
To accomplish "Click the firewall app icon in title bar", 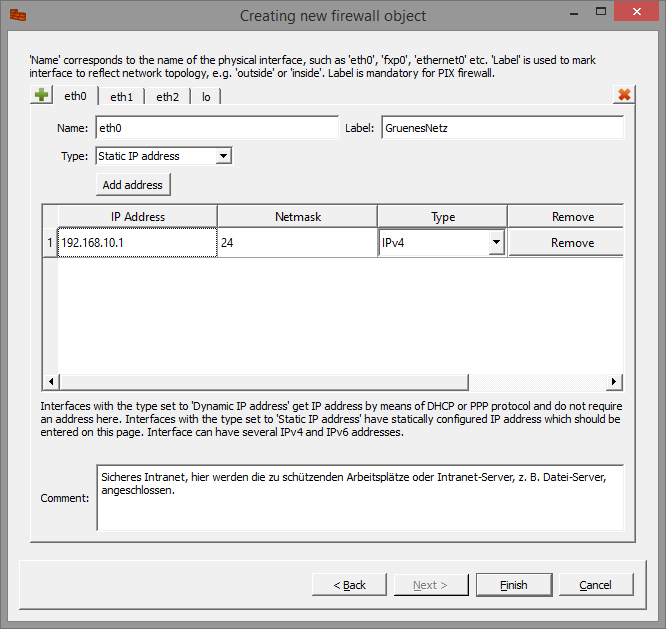I will [18, 16].
